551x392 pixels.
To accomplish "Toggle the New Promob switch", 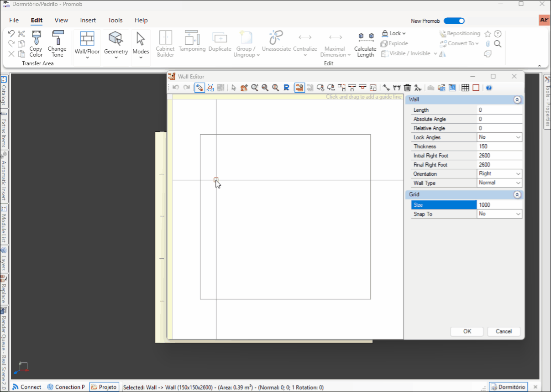I will click(454, 21).
